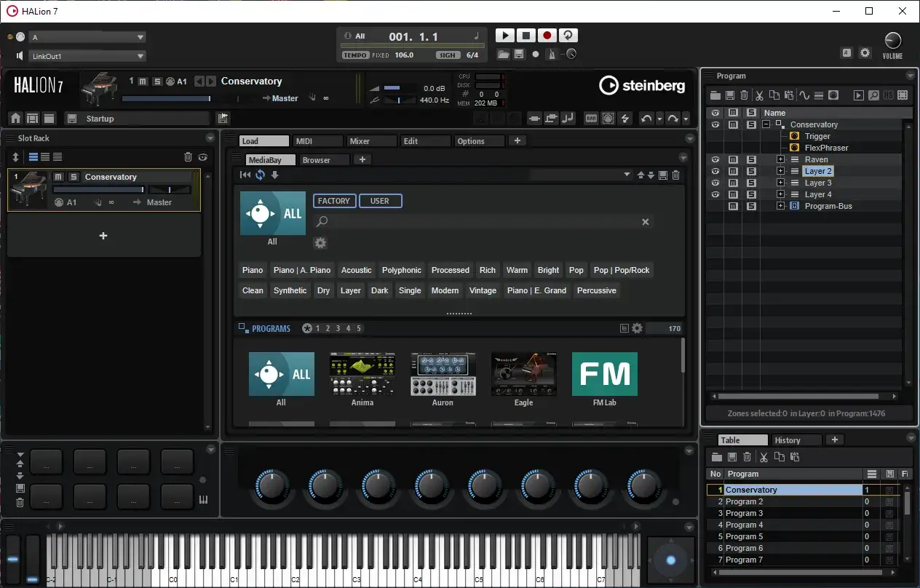Toggle visibility of Layer 2
Image resolution: width=920 pixels, height=588 pixels.
(715, 171)
